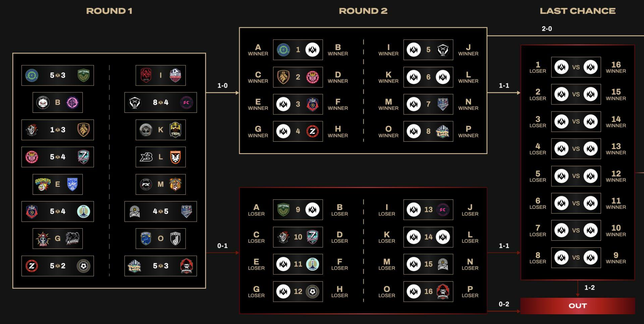
Task: Click the red OUT button
Action: (x=578, y=306)
